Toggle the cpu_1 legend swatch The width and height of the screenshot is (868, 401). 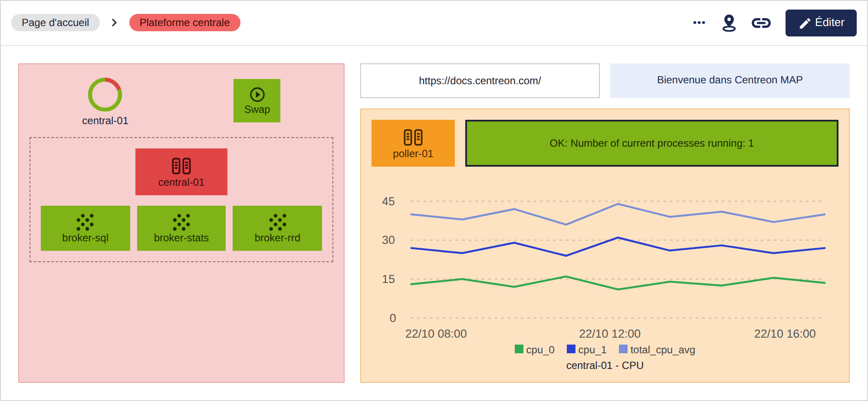571,349
